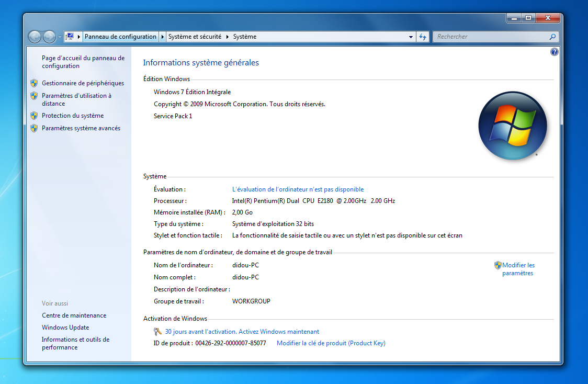Click L'évaluation de l'ordinateur n'est pas disponible
Screen dimensions: 588x384
(298, 189)
